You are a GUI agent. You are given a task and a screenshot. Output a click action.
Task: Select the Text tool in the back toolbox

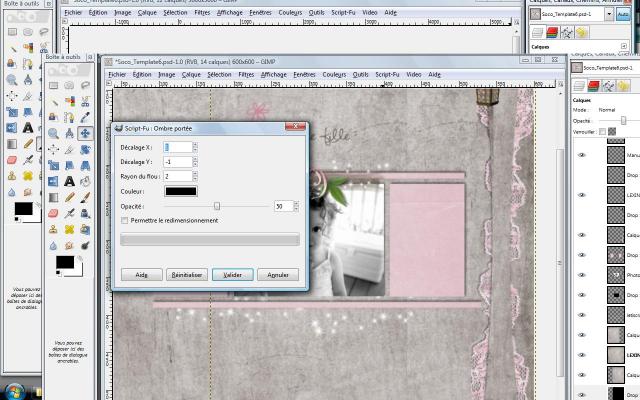(28, 128)
